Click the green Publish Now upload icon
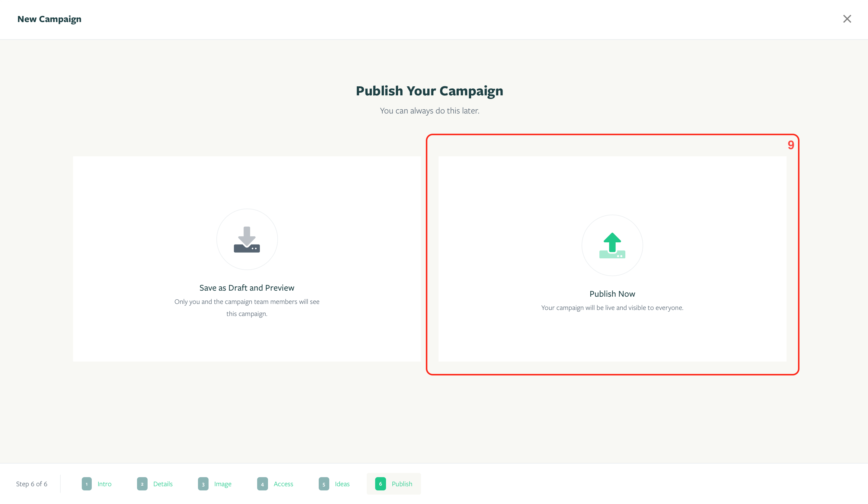Screen dimensions: 868x504 (x=612, y=245)
